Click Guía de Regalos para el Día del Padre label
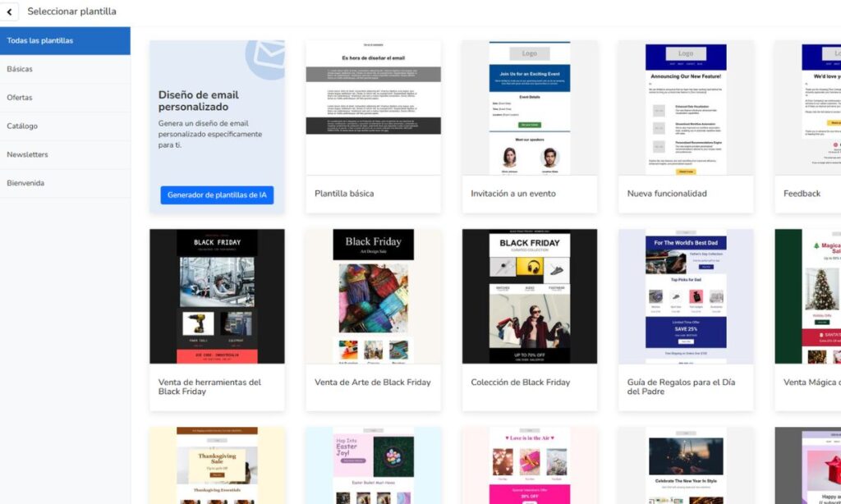The height and width of the screenshot is (504, 841). coord(681,387)
